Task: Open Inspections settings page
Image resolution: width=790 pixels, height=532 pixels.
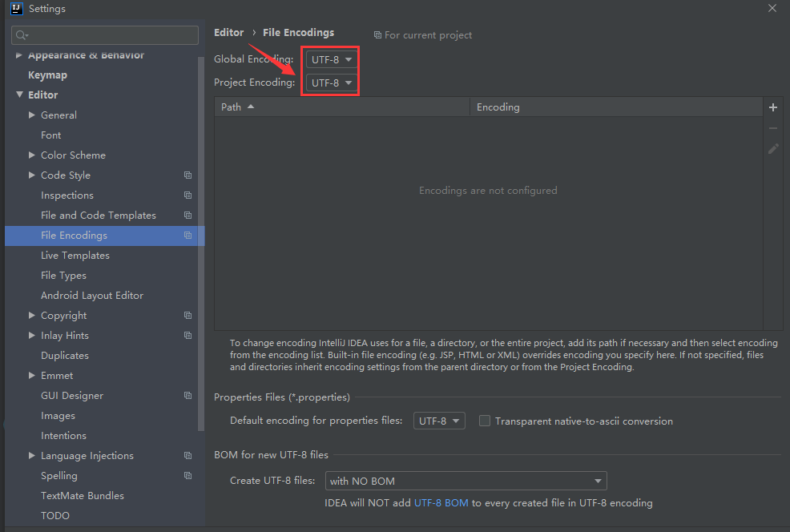Action: click(x=67, y=195)
